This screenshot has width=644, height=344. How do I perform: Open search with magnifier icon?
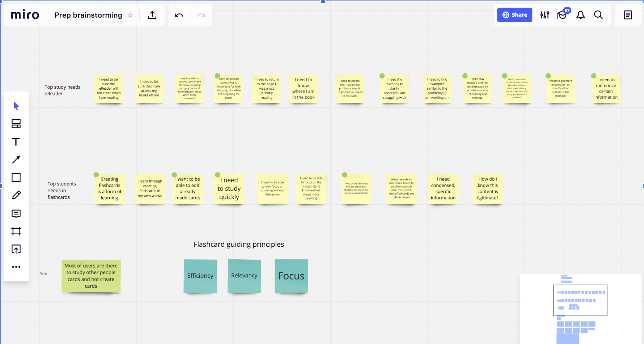(x=598, y=15)
